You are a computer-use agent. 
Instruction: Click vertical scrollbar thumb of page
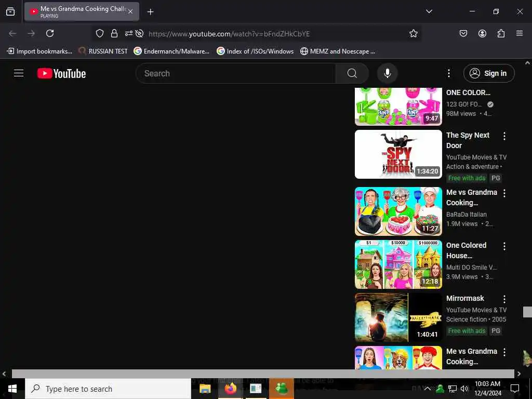527,312
